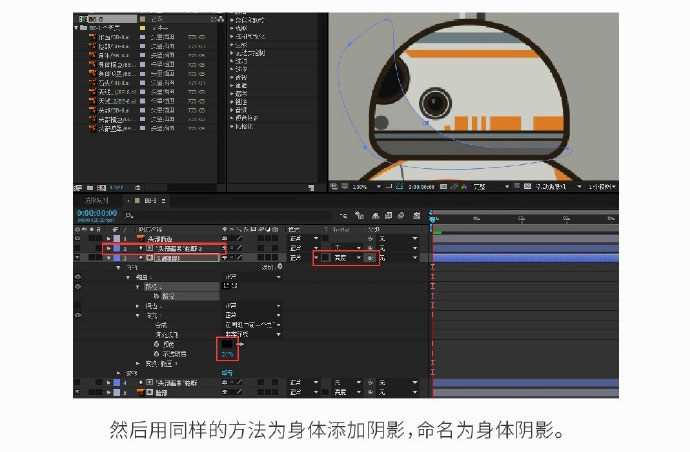
Task: Toggle visibility box of layer 2 in timeline
Action: coord(78,248)
